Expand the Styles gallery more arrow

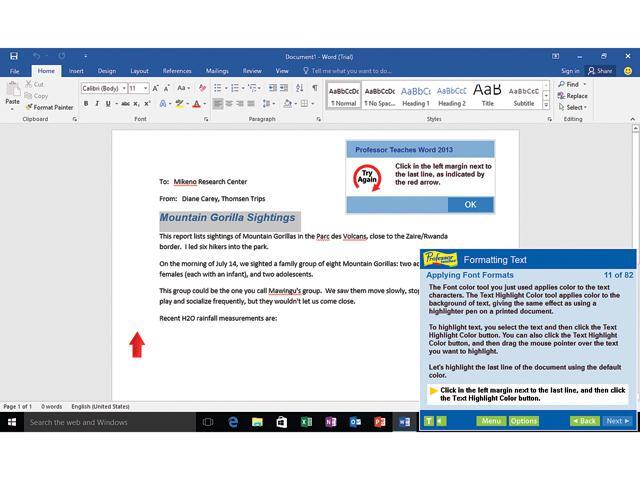(x=549, y=104)
